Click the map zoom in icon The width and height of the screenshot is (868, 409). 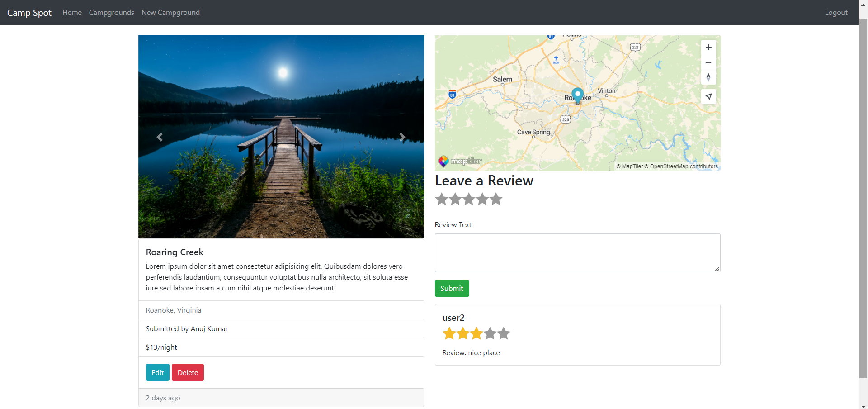point(708,47)
